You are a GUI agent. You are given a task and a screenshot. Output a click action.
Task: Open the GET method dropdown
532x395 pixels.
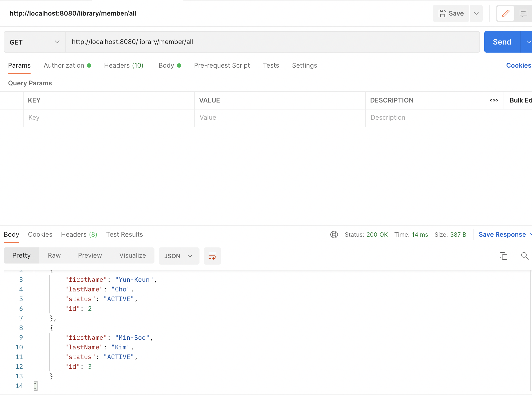click(57, 42)
